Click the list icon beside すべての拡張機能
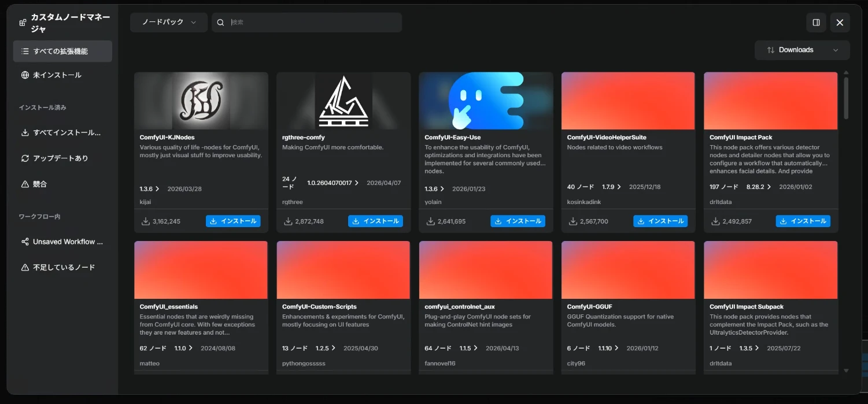 [25, 51]
